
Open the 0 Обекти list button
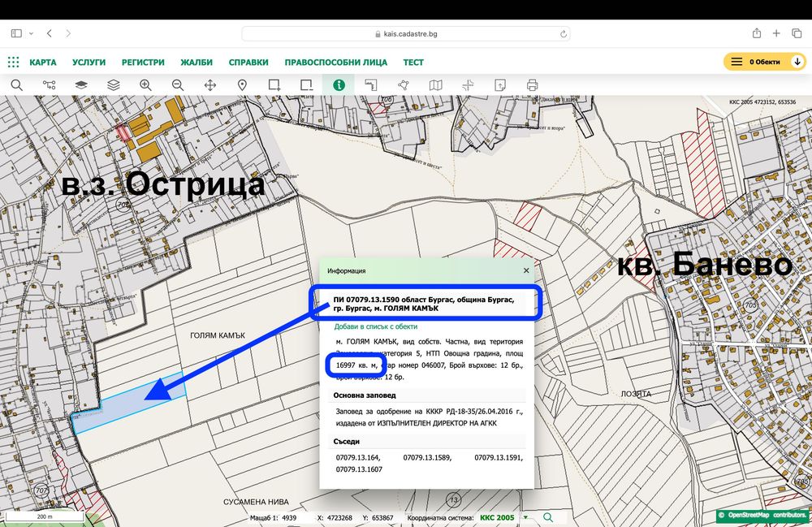coord(764,62)
